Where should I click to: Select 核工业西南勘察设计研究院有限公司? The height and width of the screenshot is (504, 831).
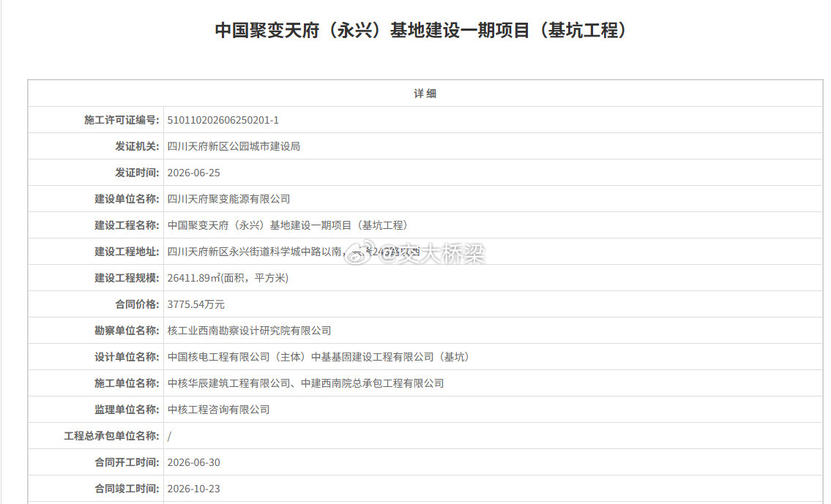click(x=249, y=331)
